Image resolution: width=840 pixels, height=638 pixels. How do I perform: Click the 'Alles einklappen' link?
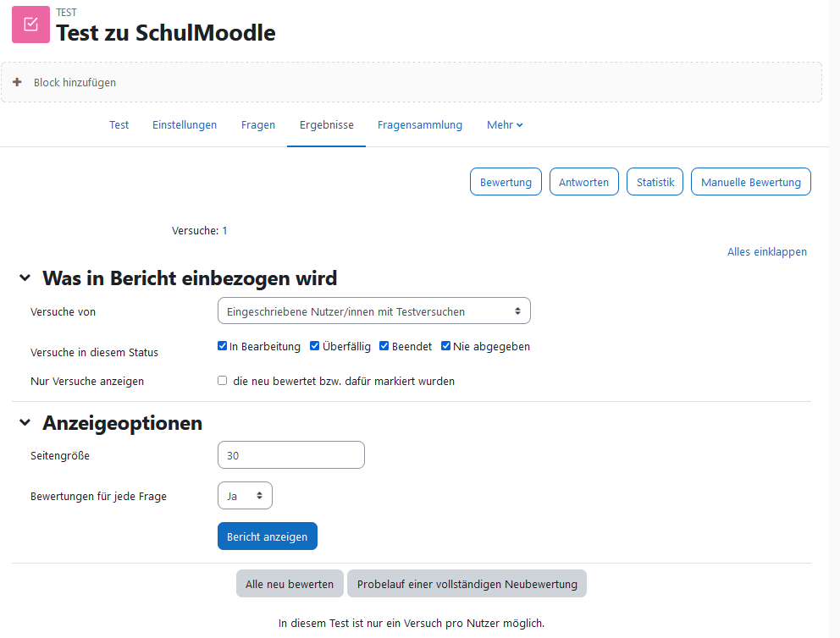[766, 251]
